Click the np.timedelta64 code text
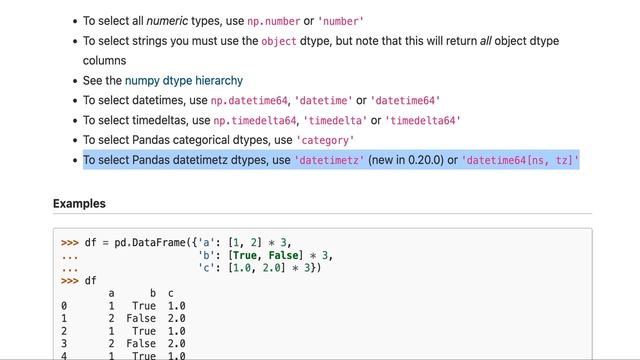This screenshot has width=640, height=360. (x=255, y=120)
